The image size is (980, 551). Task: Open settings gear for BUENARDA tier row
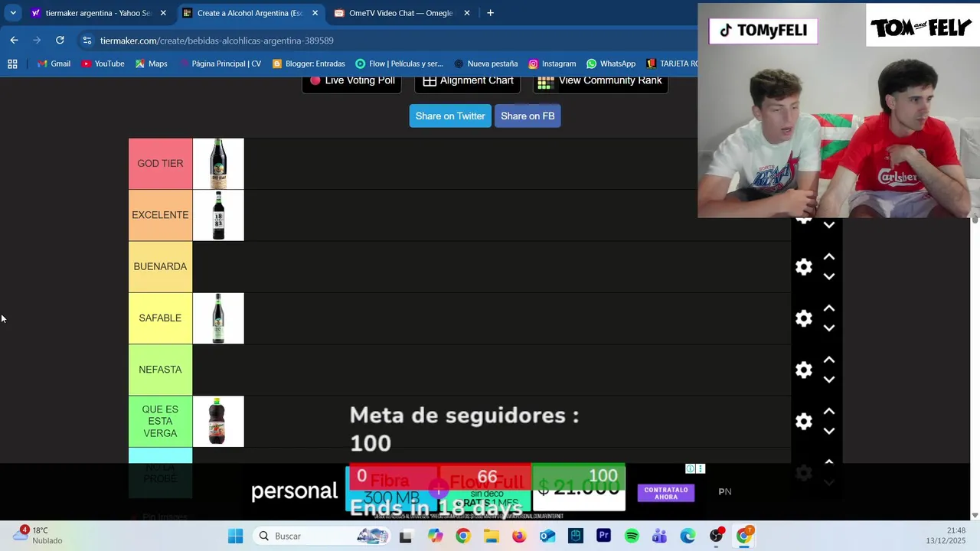point(803,266)
